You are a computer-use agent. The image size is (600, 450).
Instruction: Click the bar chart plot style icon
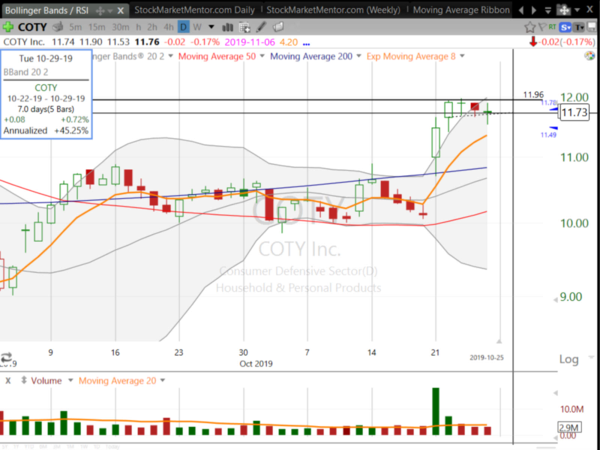(228, 27)
